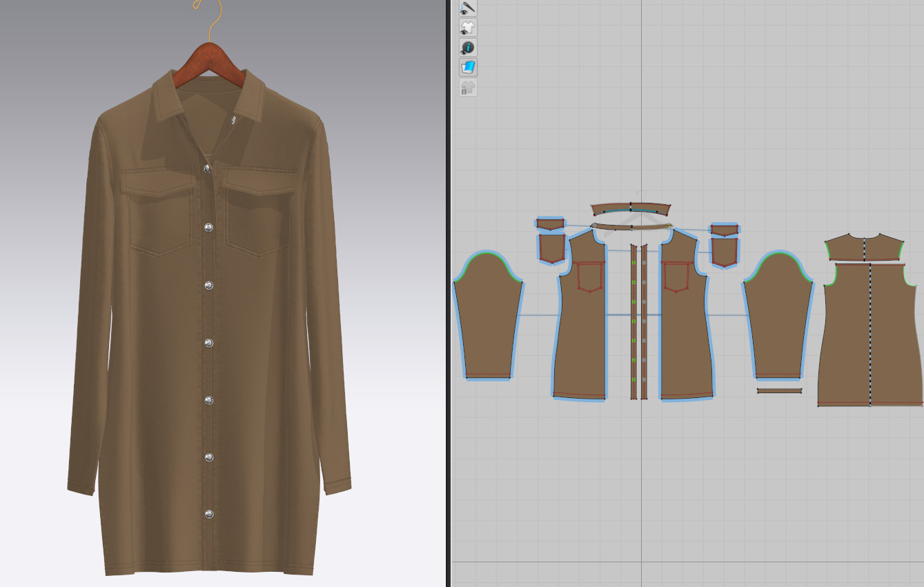The width and height of the screenshot is (924, 587).
Task: Click the top button on the right placket
Action: (644, 263)
